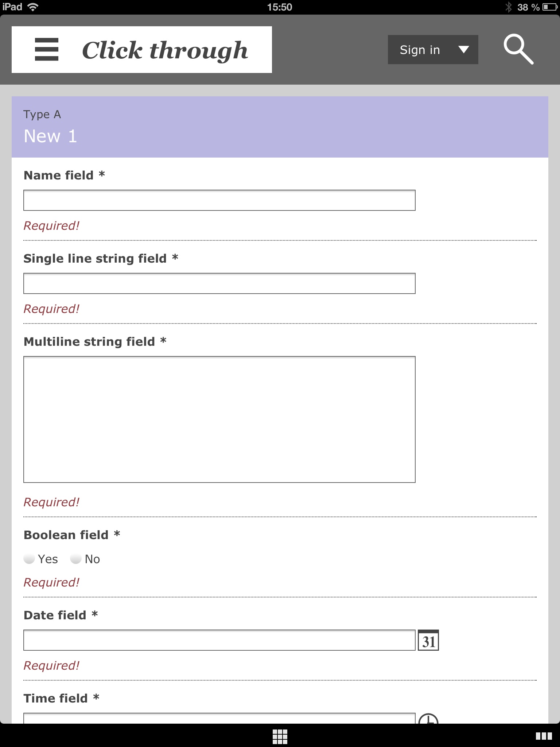Open the date picker calendar icon
560x747 pixels.
428,640
